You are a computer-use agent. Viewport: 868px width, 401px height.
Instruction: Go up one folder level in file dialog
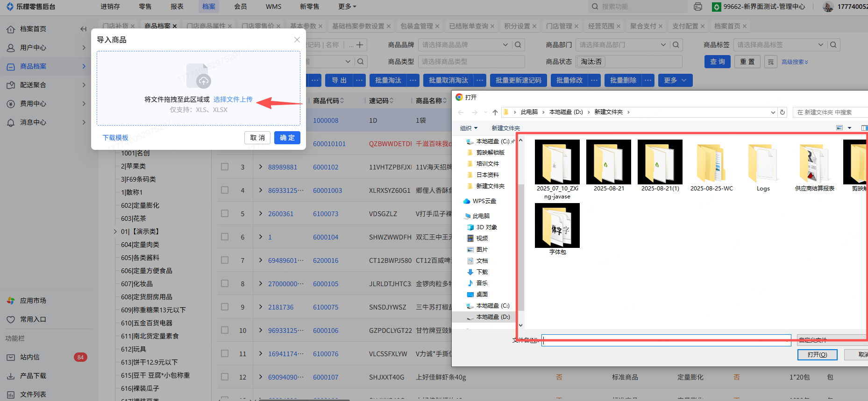pyautogui.click(x=495, y=113)
